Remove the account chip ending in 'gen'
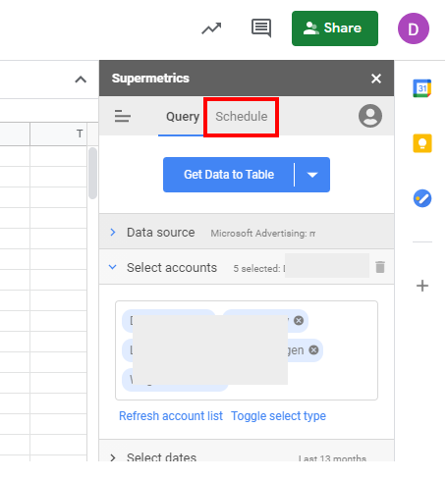Screen dimensions: 448x481 [x=313, y=350]
